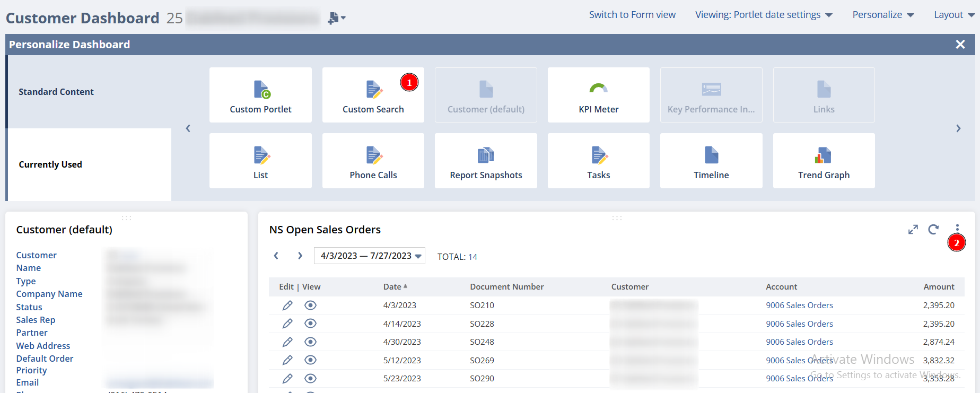Viewport: 980px width, 393px height.
Task: Add the Timeline portlet tile
Action: (711, 161)
